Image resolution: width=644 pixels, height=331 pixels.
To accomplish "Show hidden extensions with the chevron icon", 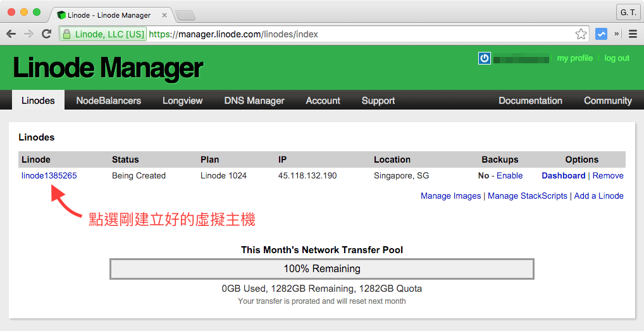I will [617, 34].
